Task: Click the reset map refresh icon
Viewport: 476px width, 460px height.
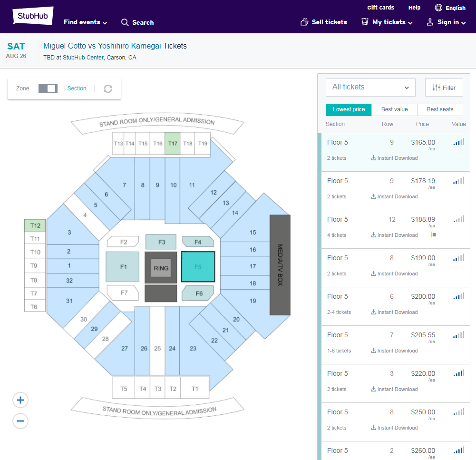Action: click(108, 88)
